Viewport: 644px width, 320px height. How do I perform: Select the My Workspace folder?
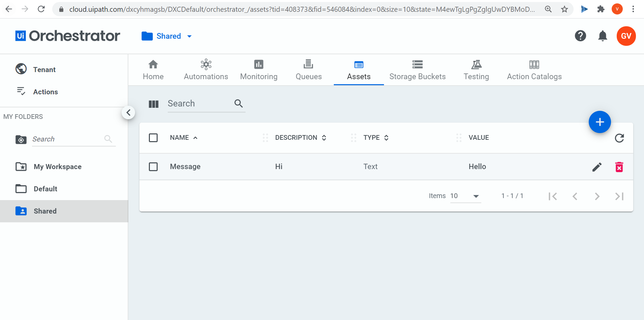pos(64,167)
